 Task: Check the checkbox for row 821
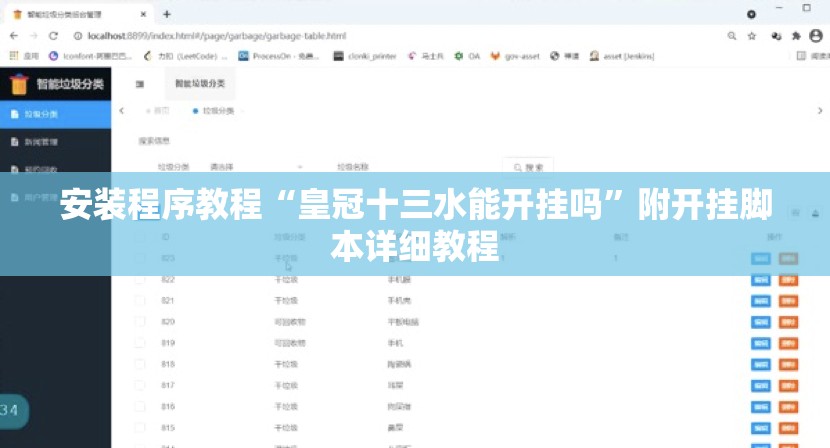pos(140,301)
